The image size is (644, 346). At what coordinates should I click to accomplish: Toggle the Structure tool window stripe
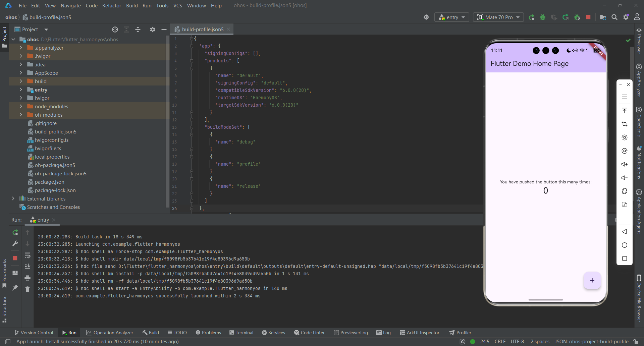coord(4,309)
